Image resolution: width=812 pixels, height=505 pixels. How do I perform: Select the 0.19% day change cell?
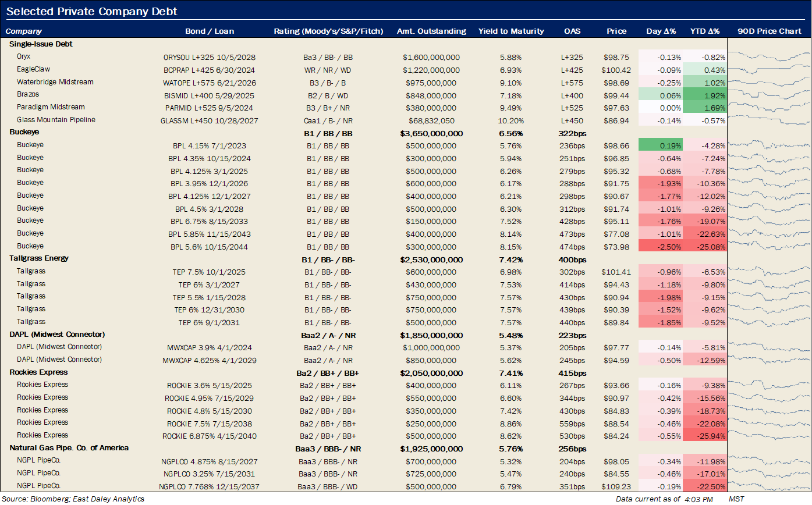(661, 145)
